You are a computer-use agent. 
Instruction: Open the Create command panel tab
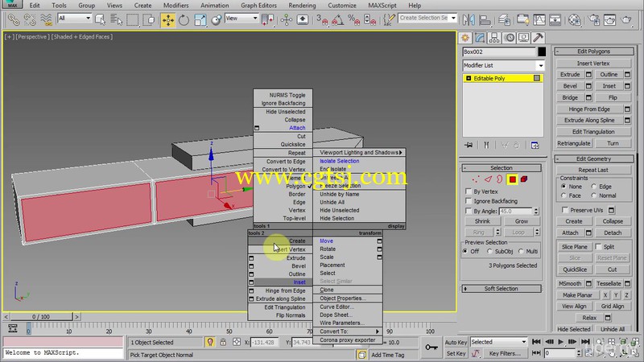coord(465,38)
